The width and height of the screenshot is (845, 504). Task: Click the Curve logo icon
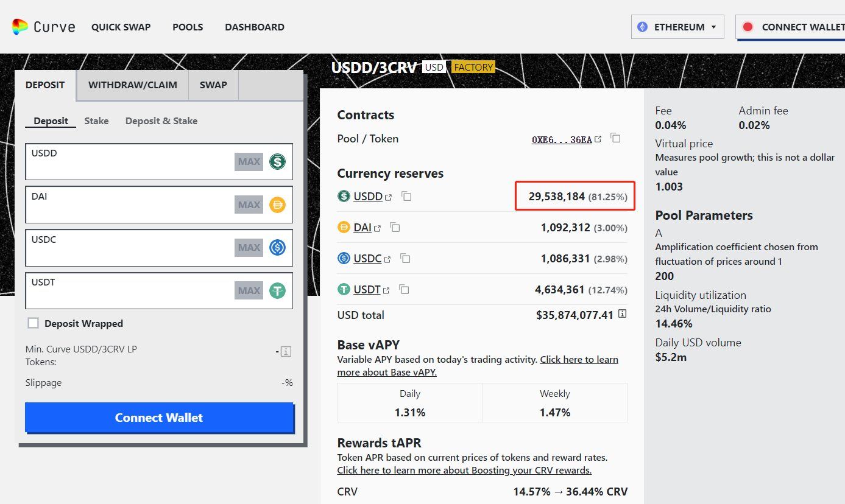pyautogui.click(x=20, y=27)
